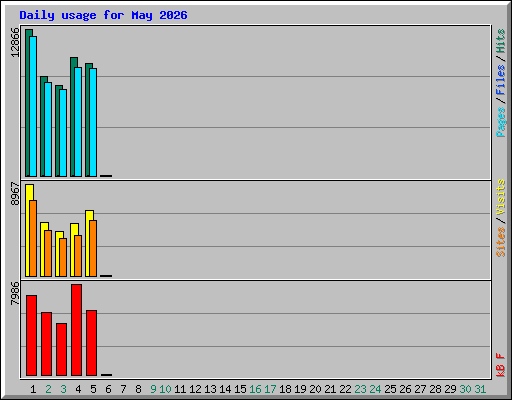512x400 pixels.
Task: Click day 21 on the x-axis
Action: coord(330,389)
